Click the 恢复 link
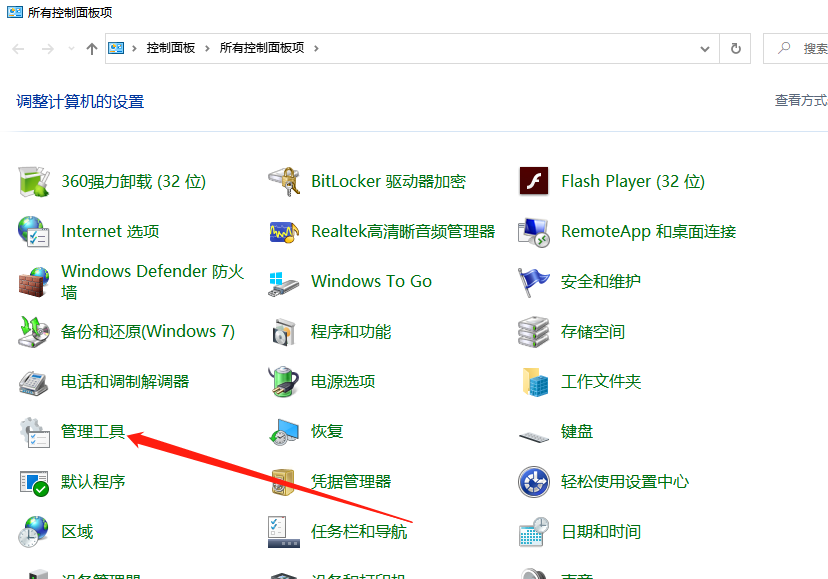Viewport: 828px width, 579px height. [x=327, y=432]
